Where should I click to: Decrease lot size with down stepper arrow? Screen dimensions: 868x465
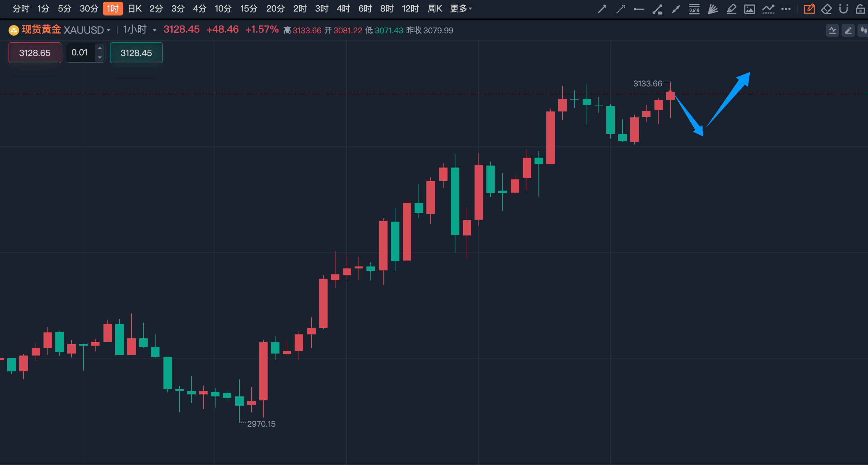point(100,57)
